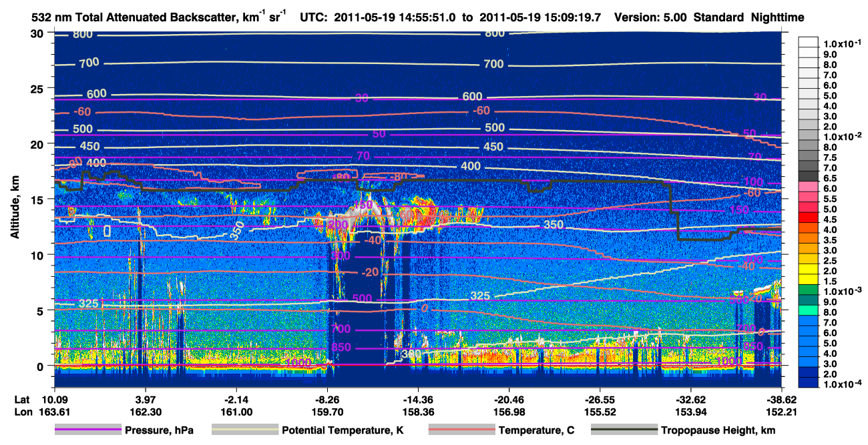Click altitude axis tick label 25
Screen dimensions: 868x445
click(x=37, y=88)
